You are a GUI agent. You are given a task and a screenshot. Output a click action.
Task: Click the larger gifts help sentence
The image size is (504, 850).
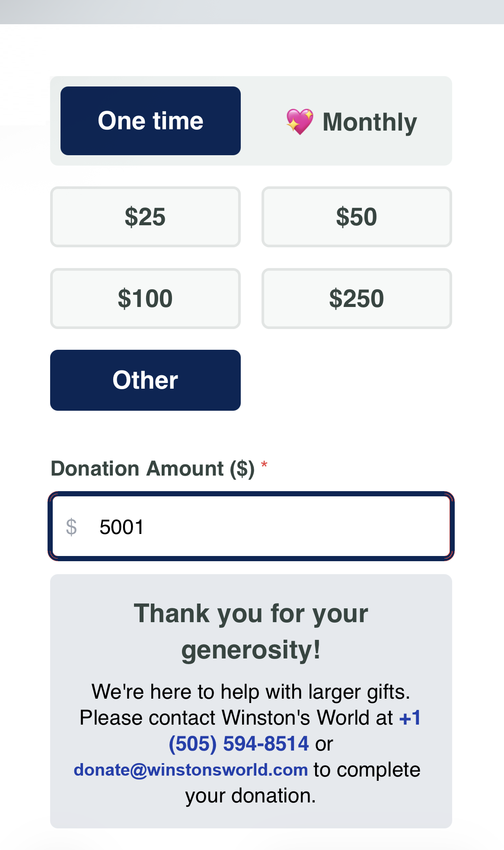pyautogui.click(x=251, y=691)
